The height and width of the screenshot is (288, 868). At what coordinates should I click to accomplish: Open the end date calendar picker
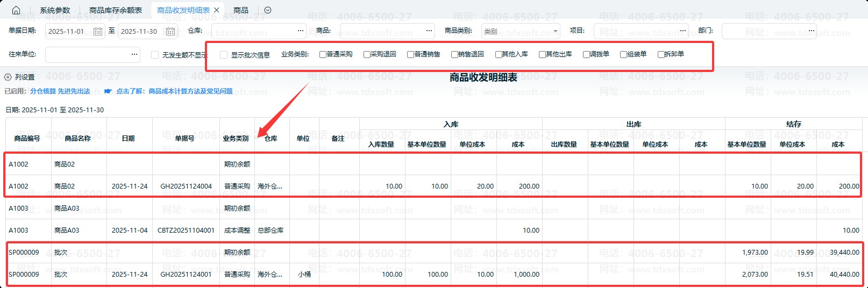[x=170, y=31]
